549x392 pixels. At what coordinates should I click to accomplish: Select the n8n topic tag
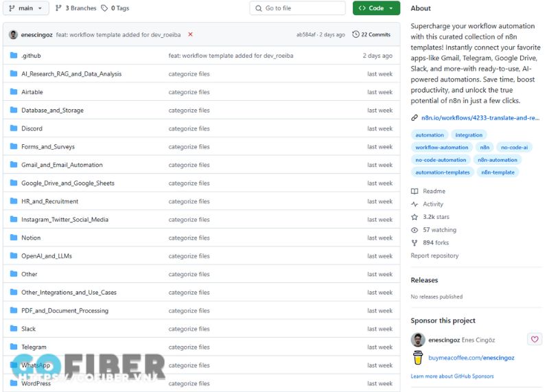pyautogui.click(x=484, y=148)
